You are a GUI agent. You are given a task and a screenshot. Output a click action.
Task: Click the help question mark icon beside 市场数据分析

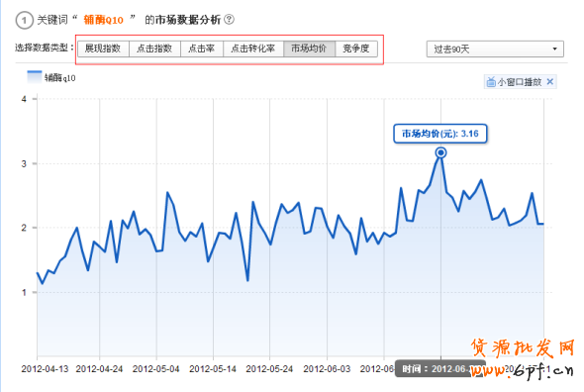coord(230,20)
